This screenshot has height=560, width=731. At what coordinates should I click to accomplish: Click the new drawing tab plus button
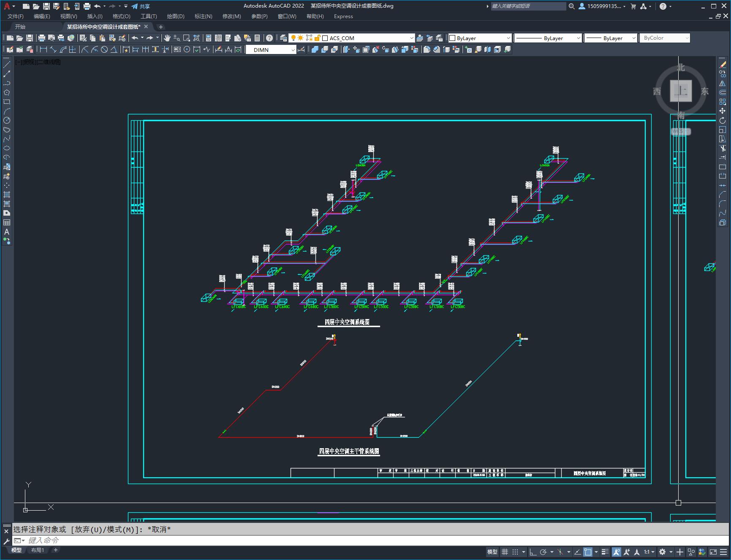[x=160, y=27]
